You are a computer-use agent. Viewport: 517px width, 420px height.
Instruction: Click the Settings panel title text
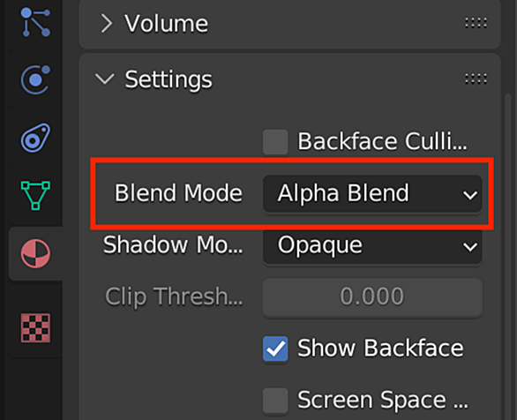169,80
